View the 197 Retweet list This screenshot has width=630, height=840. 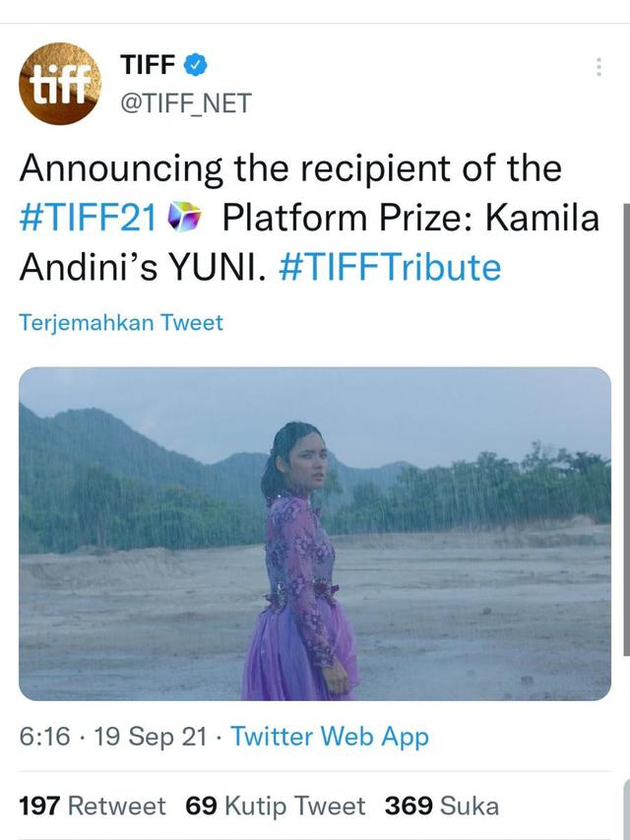click(x=93, y=807)
